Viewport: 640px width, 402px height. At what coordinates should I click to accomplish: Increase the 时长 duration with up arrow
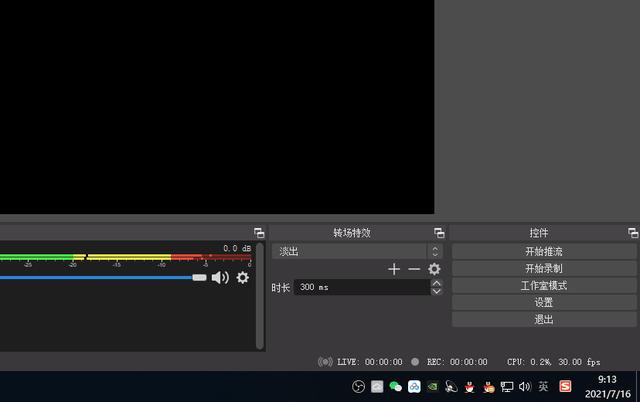436,283
